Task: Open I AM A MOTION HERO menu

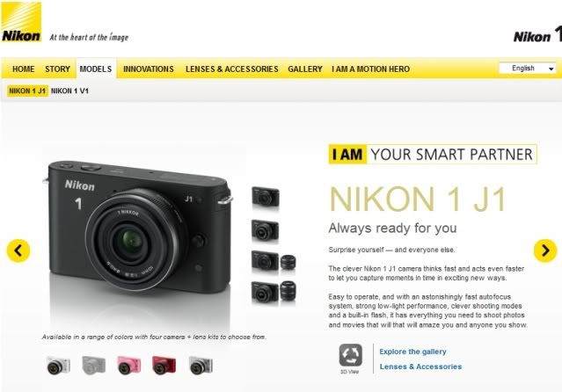Action: [370, 69]
